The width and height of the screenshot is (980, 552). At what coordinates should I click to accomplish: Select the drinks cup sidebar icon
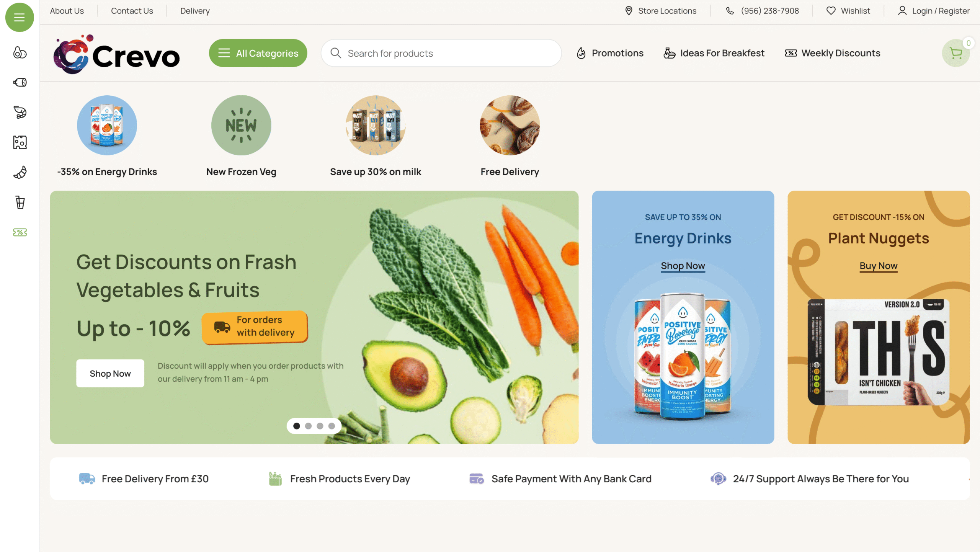click(20, 202)
